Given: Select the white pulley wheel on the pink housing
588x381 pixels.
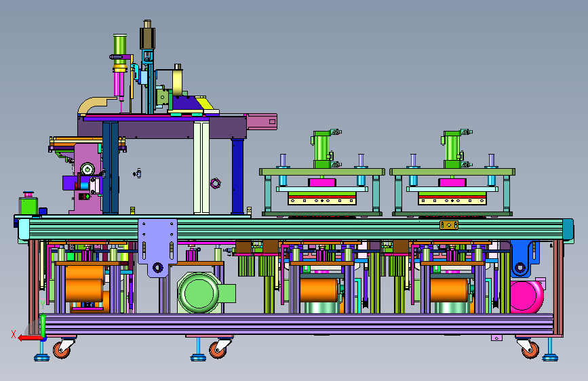Looking at the screenshot, I should 87,169.
